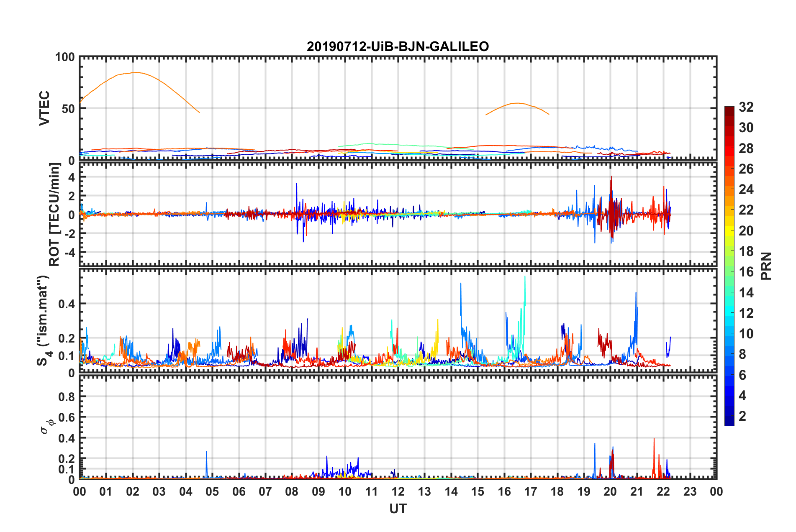Click the dark red top of the colorbar
The height and width of the screenshot is (532, 796).
coord(729,111)
